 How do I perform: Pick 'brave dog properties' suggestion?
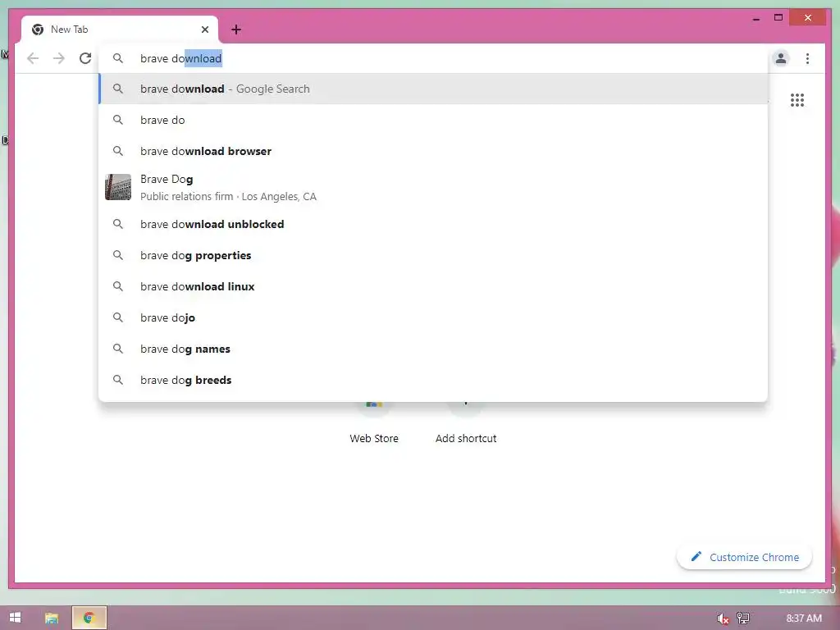[x=433, y=256]
